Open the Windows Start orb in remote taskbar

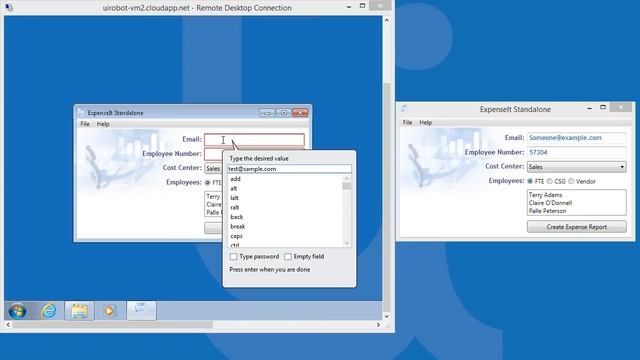click(18, 311)
